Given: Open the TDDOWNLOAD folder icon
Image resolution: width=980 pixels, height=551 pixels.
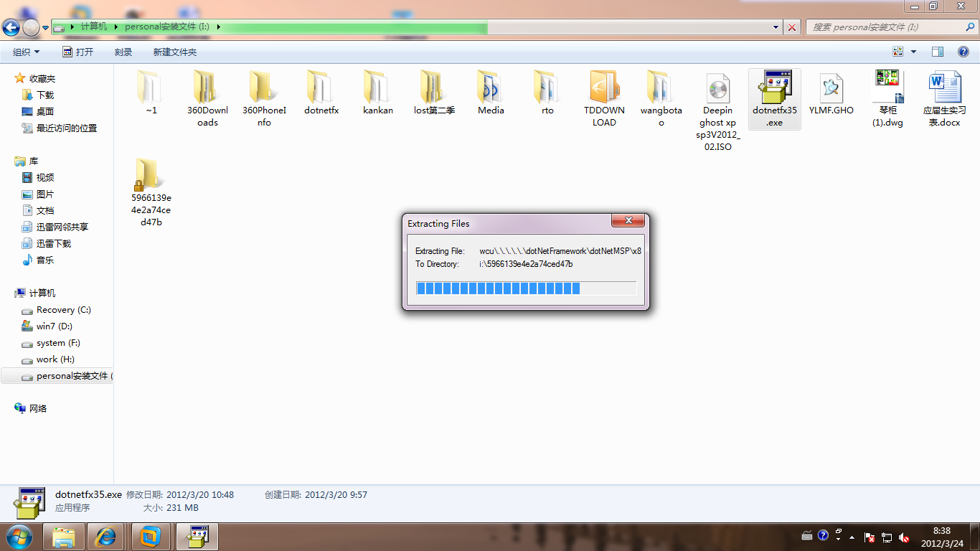Looking at the screenshot, I should click(604, 88).
